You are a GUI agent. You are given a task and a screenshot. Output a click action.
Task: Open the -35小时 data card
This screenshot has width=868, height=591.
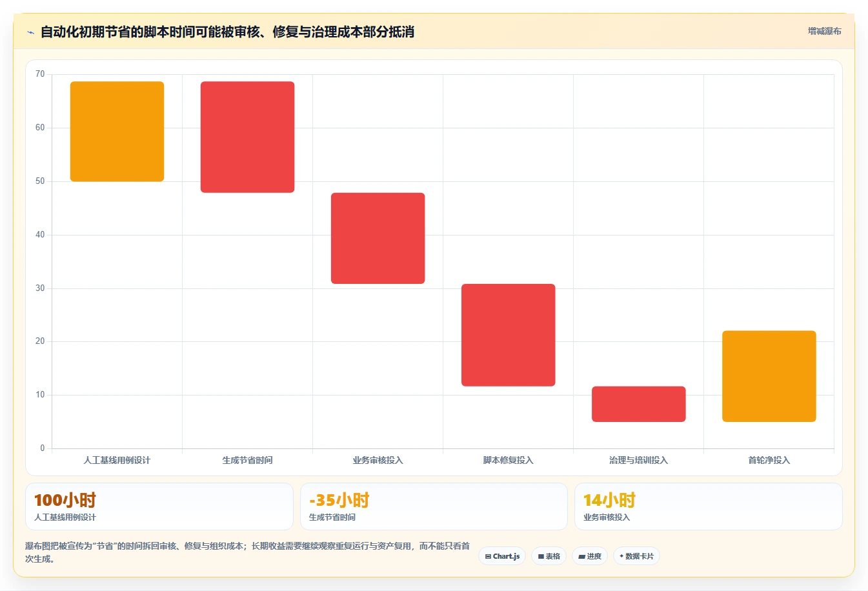pos(434,506)
